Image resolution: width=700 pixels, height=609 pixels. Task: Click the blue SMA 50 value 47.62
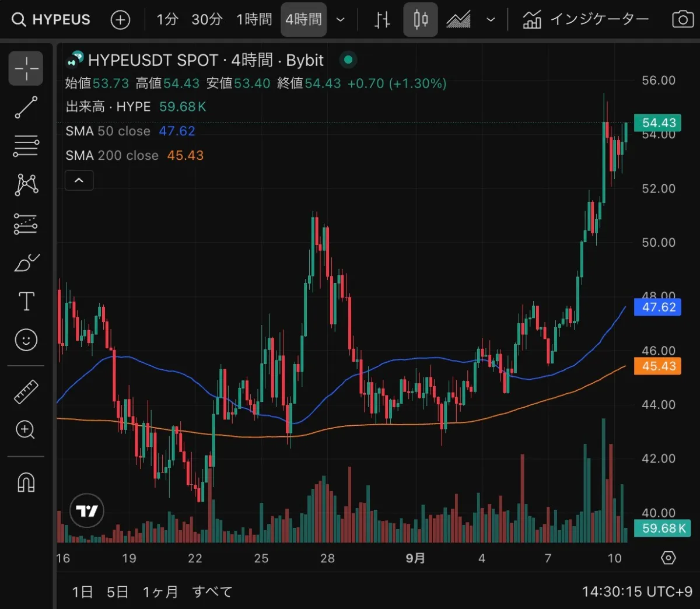click(177, 131)
